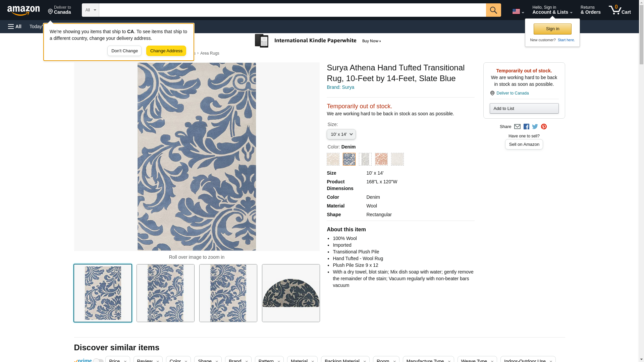Image resolution: width=644 pixels, height=362 pixels.
Task: Click Sell on Amazon button
Action: point(524,144)
